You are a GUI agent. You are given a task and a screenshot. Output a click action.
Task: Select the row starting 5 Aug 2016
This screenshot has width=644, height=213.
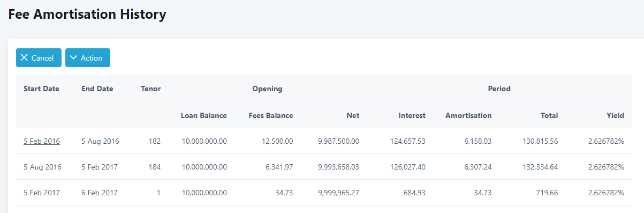coord(323,167)
